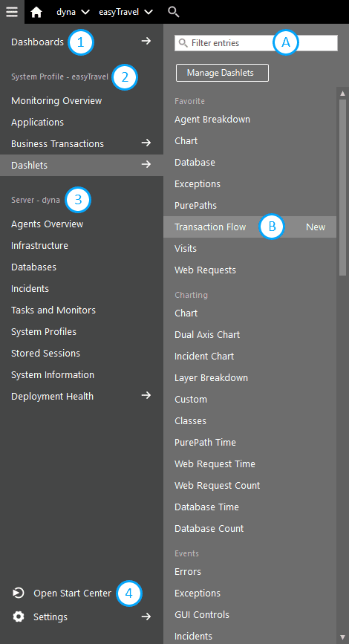The image size is (349, 644).
Task: Expand the Deployment Health arrow
Action: [146, 395]
